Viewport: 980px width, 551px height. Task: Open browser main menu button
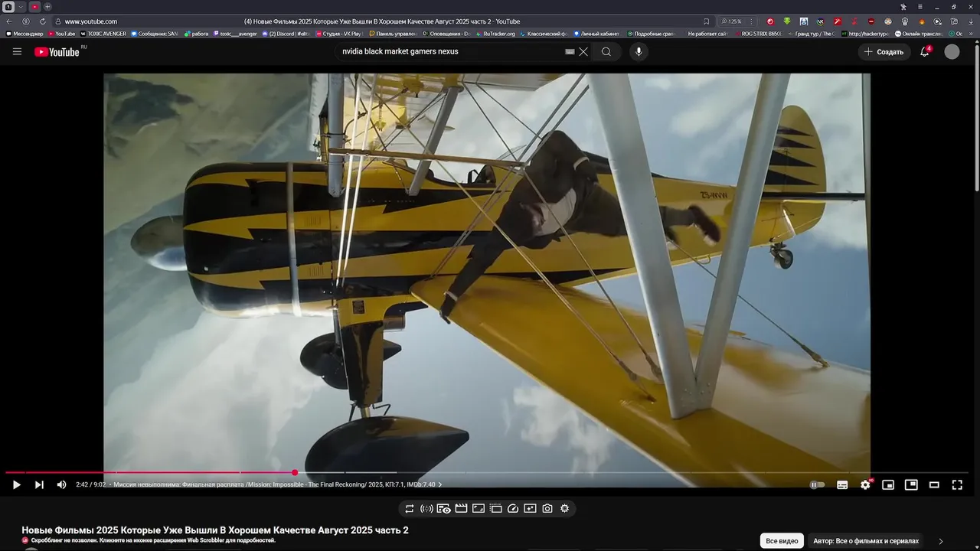pyautogui.click(x=920, y=7)
